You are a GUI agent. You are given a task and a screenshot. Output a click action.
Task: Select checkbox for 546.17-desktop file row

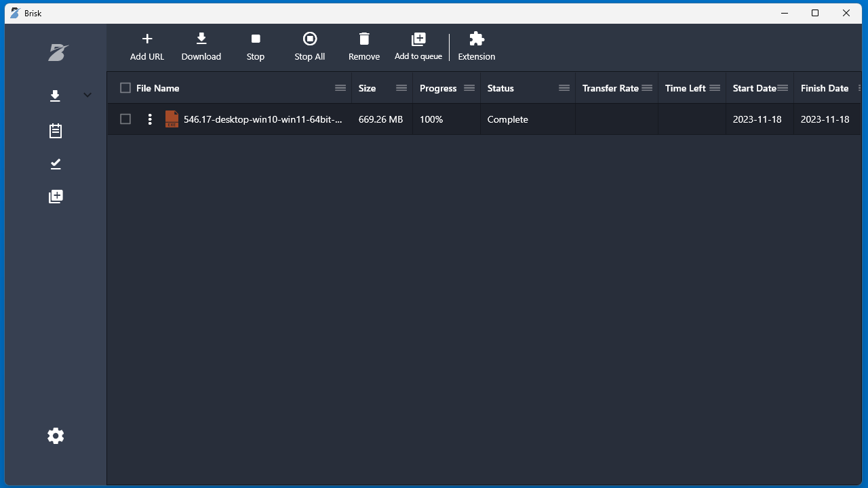(125, 119)
